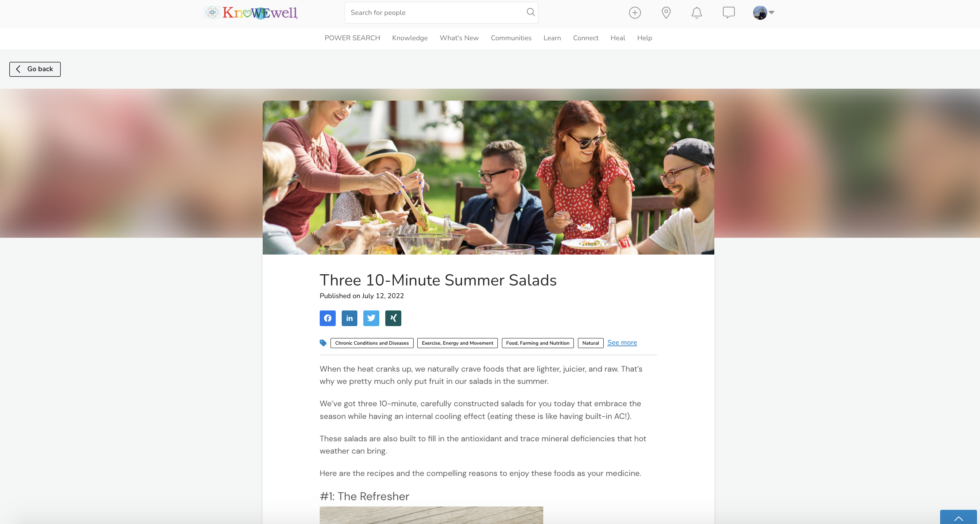Share article on LinkedIn
This screenshot has height=524, width=980.
[x=349, y=318]
